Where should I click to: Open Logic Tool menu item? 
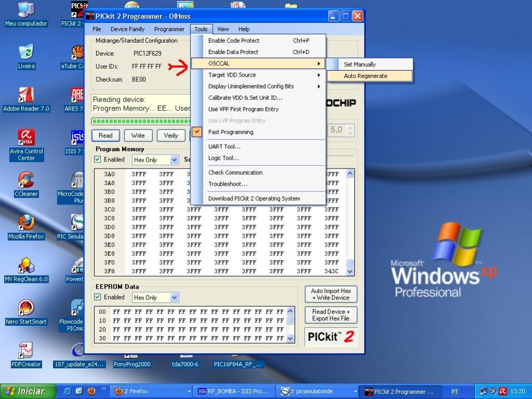[258, 158]
